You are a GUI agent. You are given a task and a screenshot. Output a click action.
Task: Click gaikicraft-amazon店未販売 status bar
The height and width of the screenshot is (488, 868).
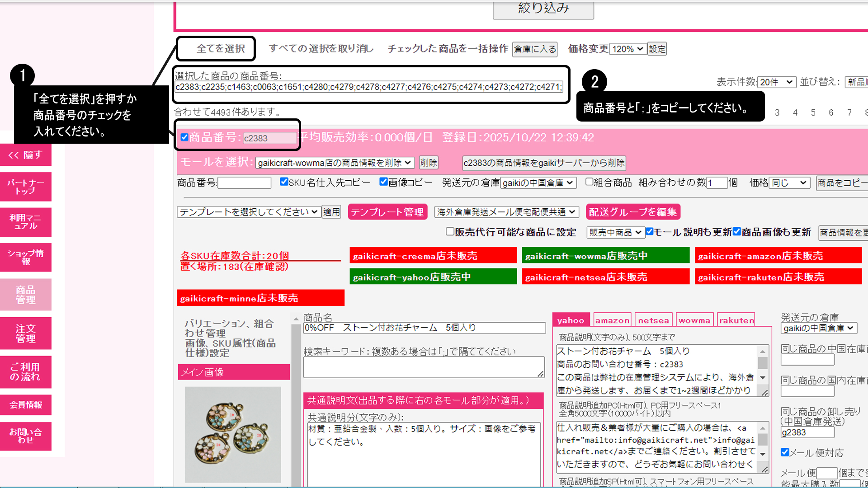778,256
